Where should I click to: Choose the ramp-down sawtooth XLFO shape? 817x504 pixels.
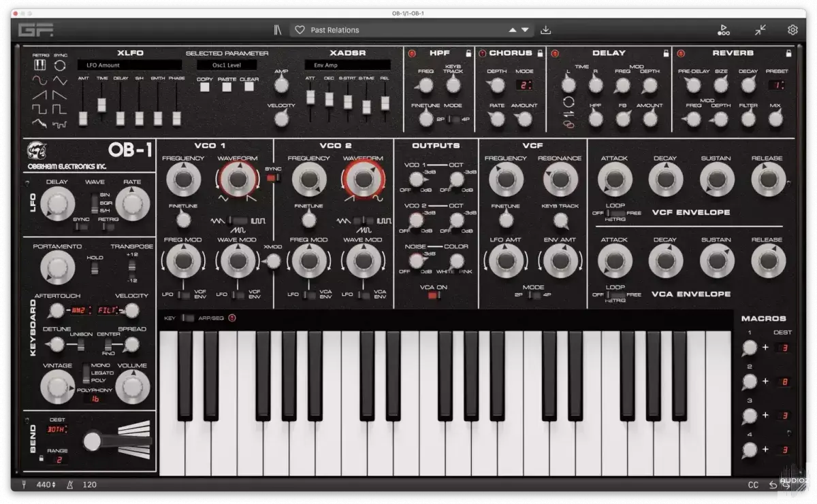[x=60, y=95]
